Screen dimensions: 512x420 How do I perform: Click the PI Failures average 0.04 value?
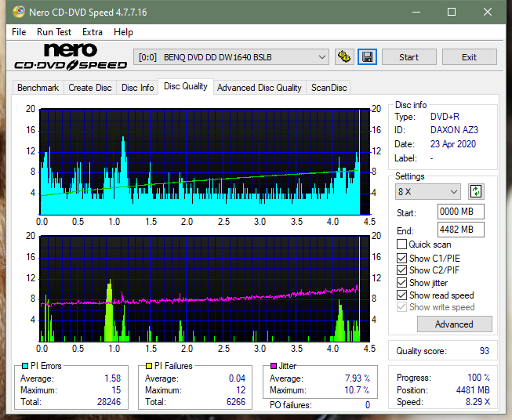coord(237,378)
